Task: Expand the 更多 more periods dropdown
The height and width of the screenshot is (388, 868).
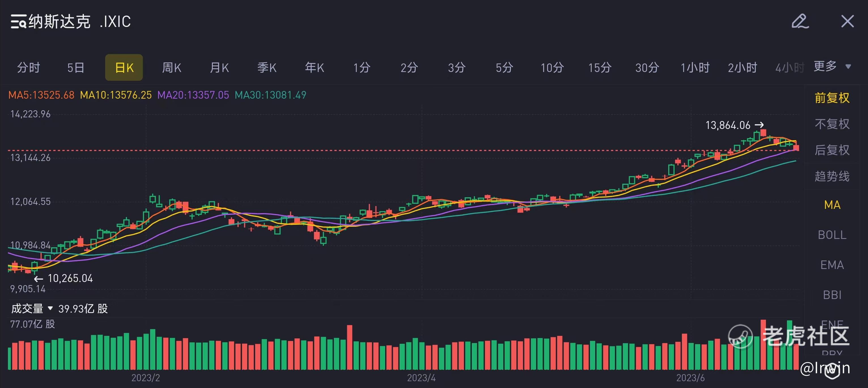Action: pyautogui.click(x=832, y=66)
